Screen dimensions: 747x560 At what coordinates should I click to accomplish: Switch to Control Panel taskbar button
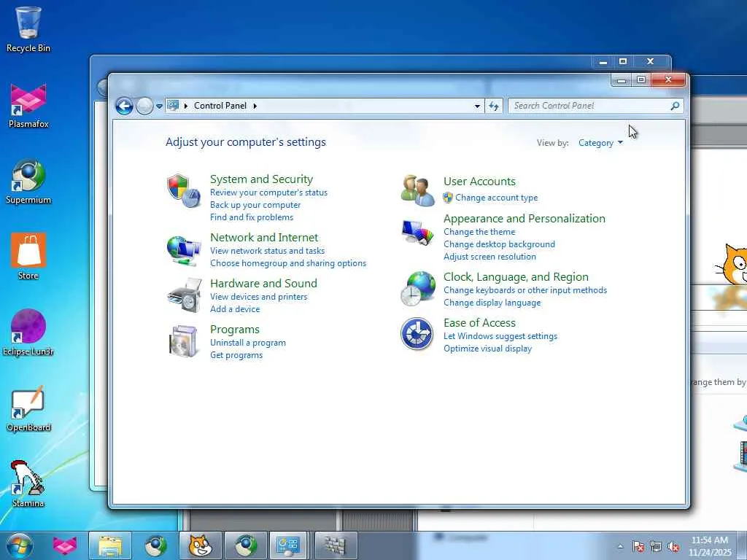coord(287,545)
